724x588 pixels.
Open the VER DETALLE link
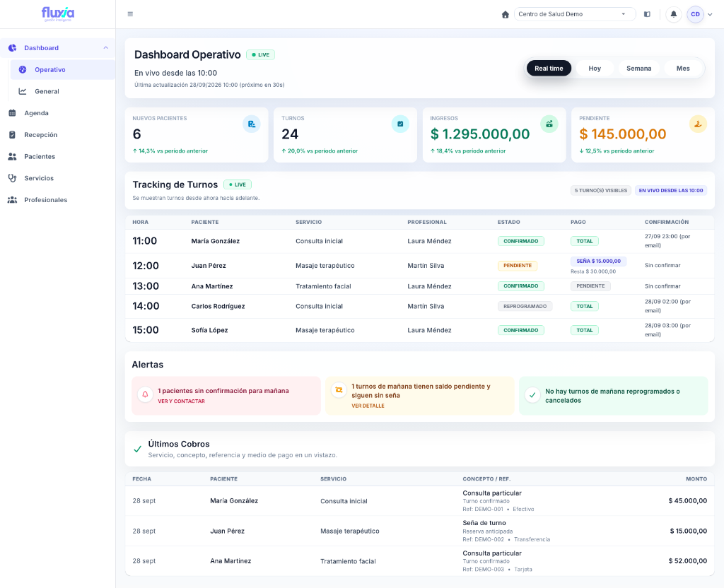click(x=368, y=406)
